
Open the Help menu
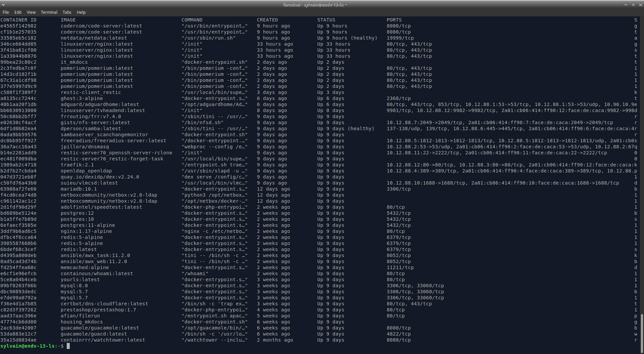tap(81, 12)
